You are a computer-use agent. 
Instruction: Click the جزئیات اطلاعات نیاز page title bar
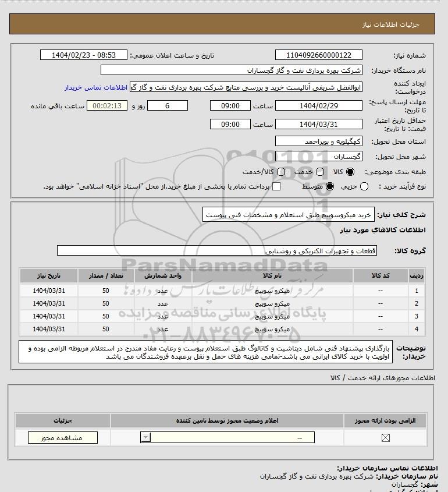tap(222, 24)
